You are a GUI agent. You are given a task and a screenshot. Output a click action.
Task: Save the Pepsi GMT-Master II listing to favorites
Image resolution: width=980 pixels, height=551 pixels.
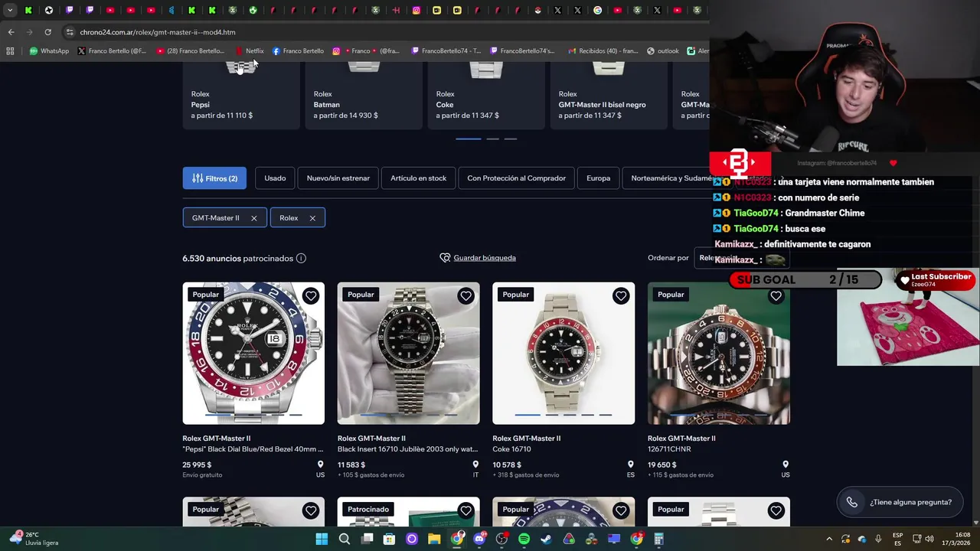(311, 296)
